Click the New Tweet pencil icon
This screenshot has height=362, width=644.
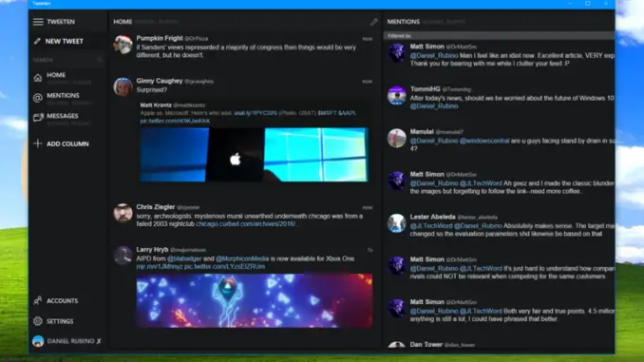point(37,41)
